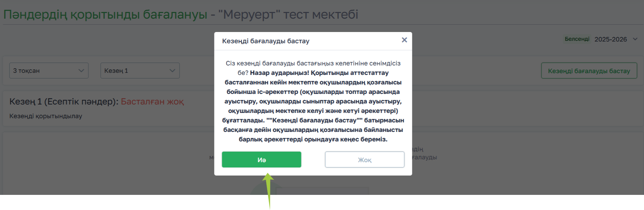644x210 pixels.
Task: Click the chevron beside the 2025-2026 year
Action: [x=635, y=39]
